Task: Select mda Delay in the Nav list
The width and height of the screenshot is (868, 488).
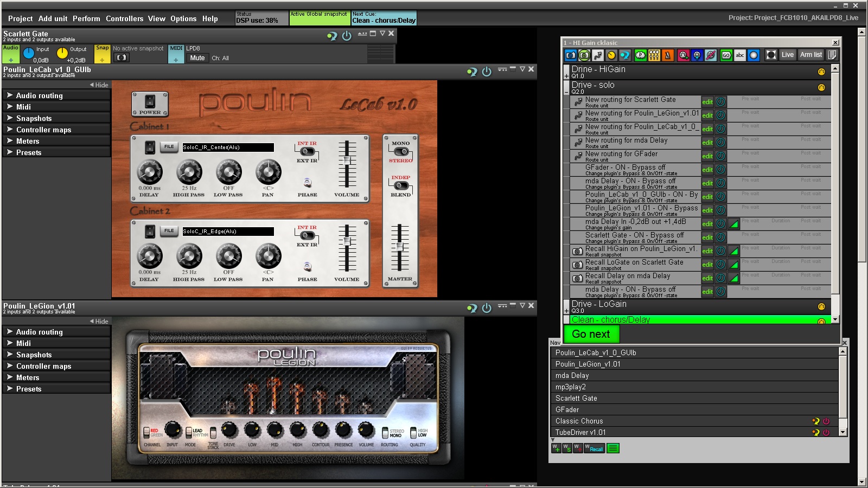Action: pos(572,376)
